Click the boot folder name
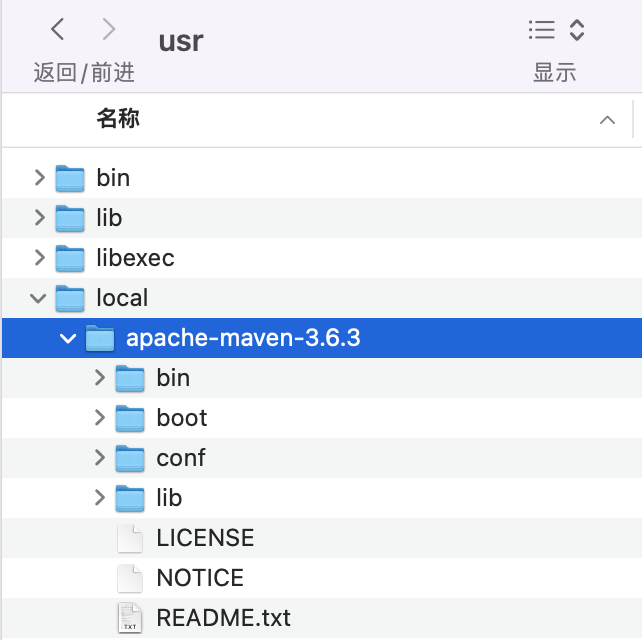 point(182,418)
